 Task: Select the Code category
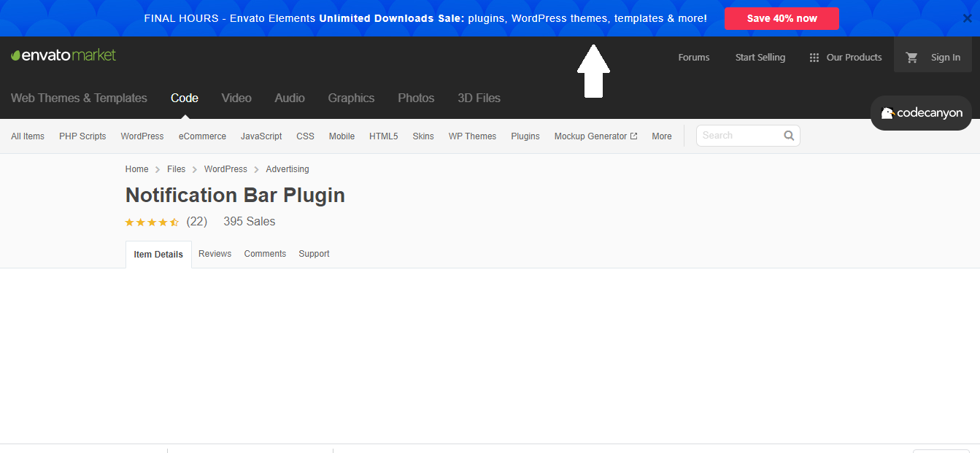[x=185, y=98]
